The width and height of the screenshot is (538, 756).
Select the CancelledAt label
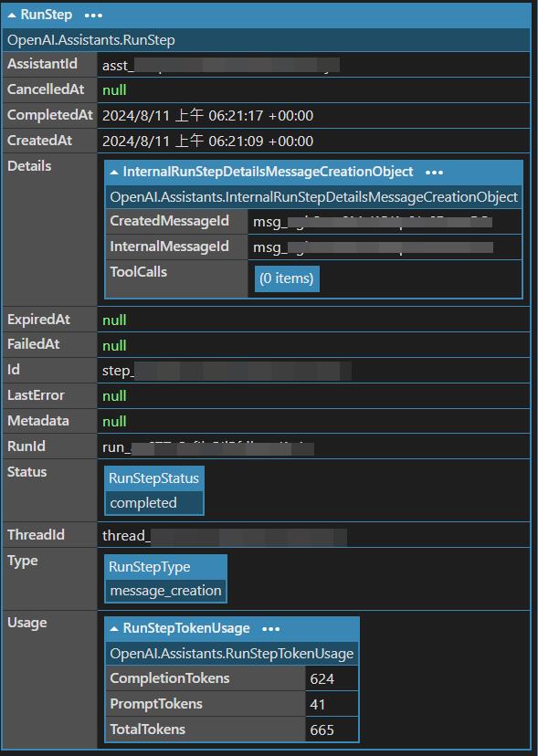(46, 89)
